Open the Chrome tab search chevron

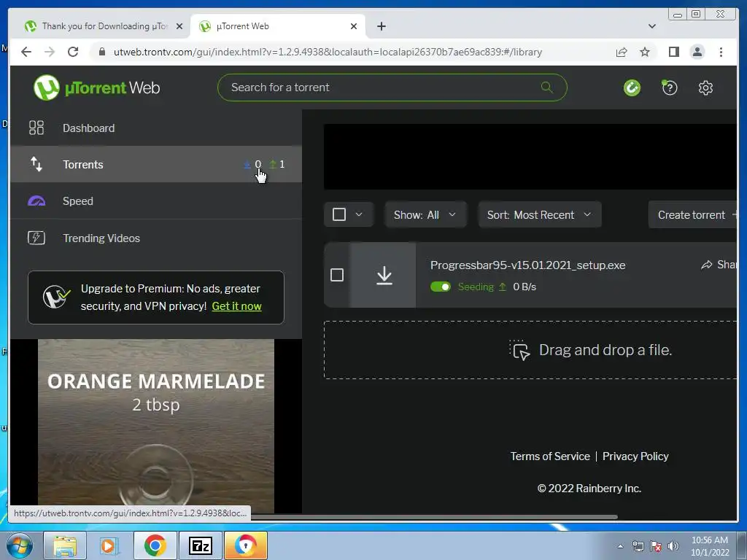651,26
